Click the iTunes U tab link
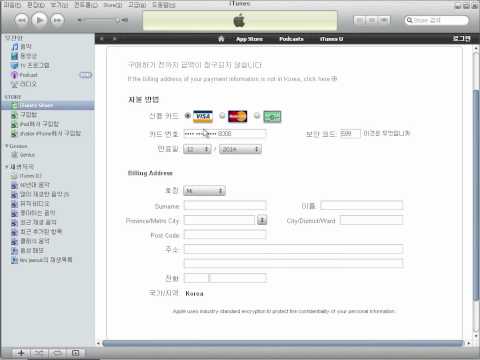The height and width of the screenshot is (360, 480). tap(331, 39)
